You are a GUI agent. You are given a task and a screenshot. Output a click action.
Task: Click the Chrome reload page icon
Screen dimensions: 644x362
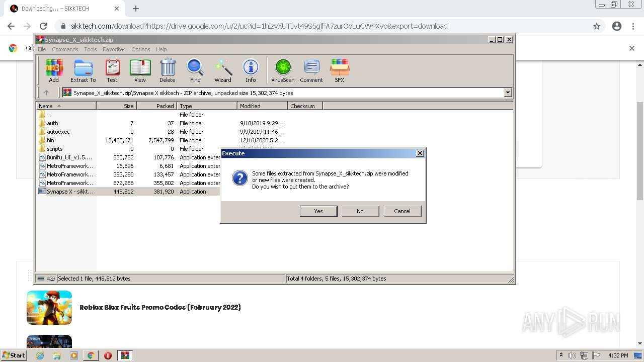pyautogui.click(x=43, y=26)
